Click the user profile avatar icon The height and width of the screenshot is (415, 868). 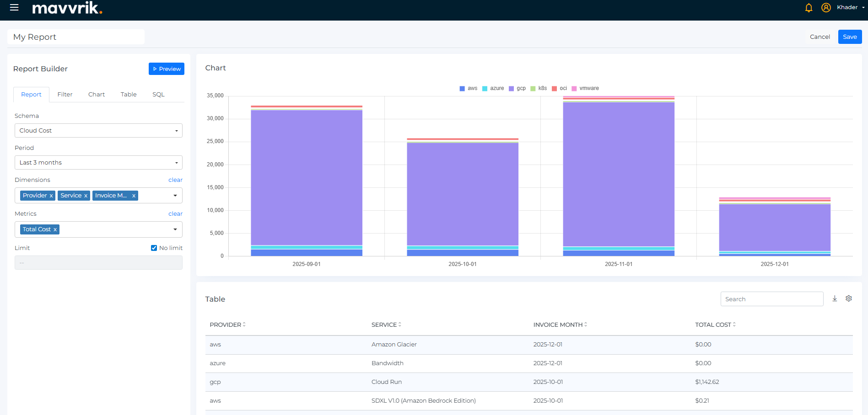[826, 8]
